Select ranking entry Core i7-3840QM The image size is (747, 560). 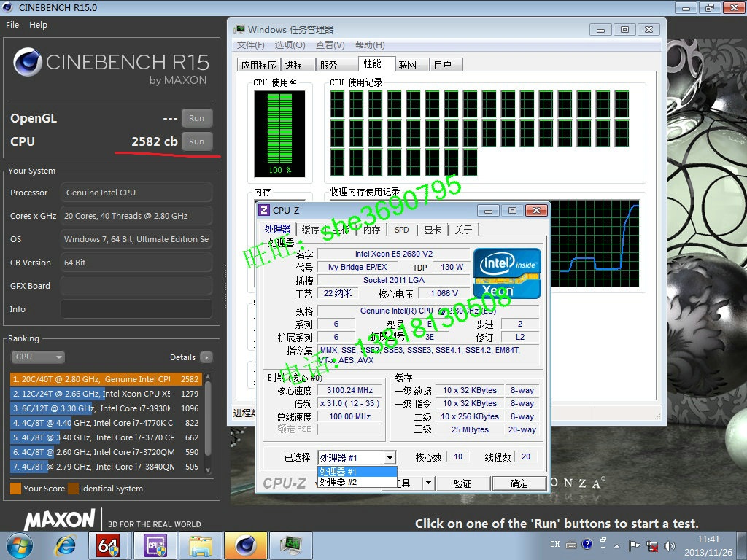click(x=106, y=467)
